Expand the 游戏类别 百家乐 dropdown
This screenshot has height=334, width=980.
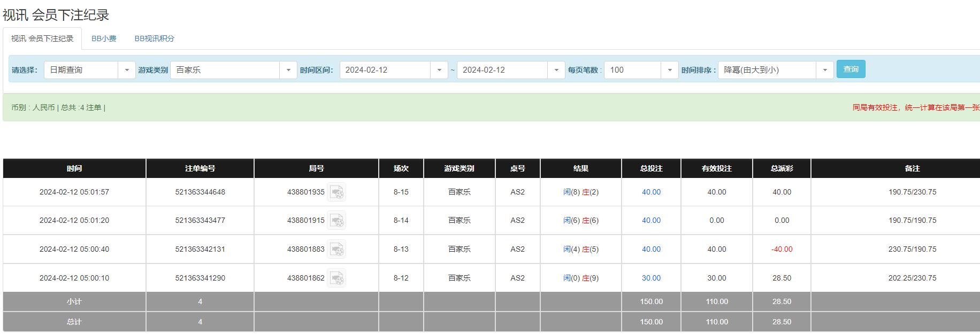point(233,70)
